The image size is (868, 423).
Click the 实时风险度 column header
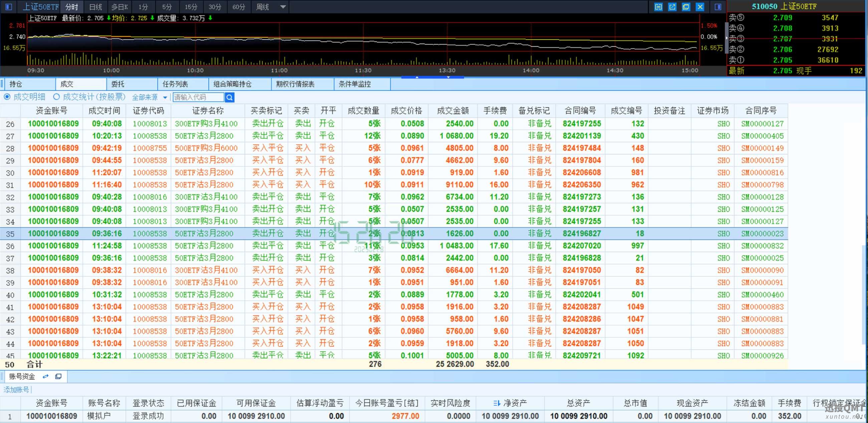pyautogui.click(x=450, y=403)
